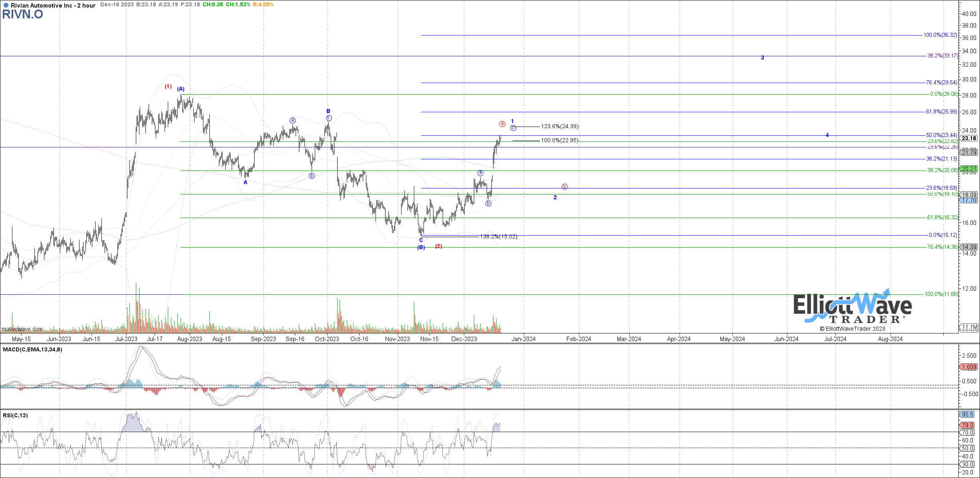Click the blue wave 2 target label
Screen dimensions: 980x478
point(555,197)
